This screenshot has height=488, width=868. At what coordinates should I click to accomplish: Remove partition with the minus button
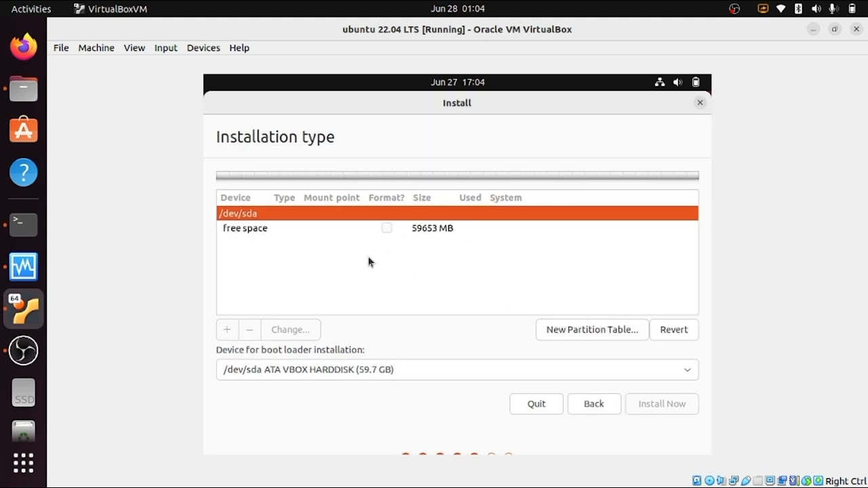pos(250,329)
